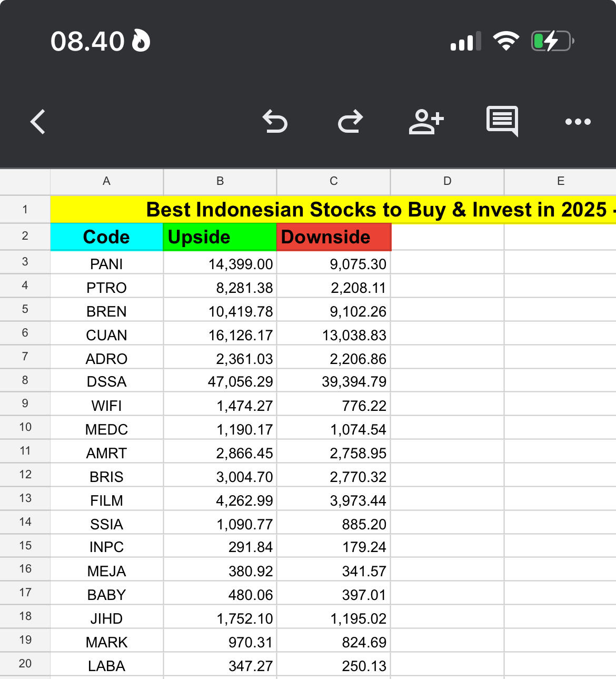The height and width of the screenshot is (679, 616).
Task: Select the red Downside header cell
Action: tap(334, 237)
